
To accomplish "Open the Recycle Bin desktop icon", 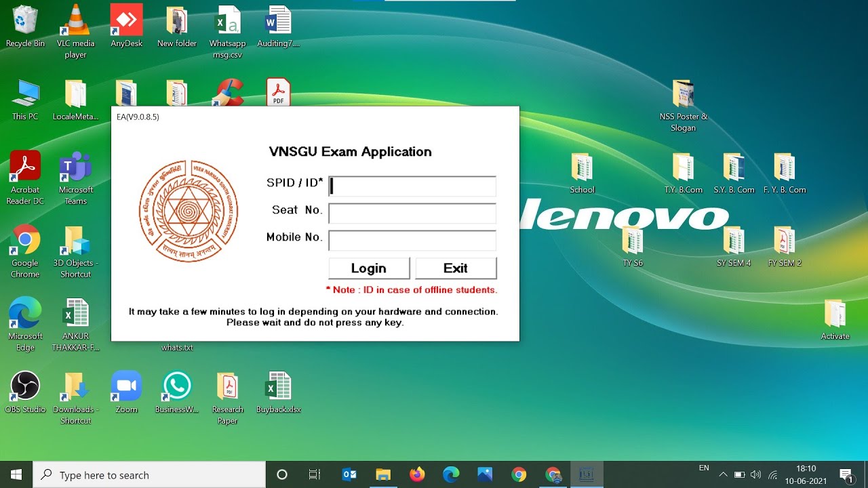I will click(x=25, y=27).
